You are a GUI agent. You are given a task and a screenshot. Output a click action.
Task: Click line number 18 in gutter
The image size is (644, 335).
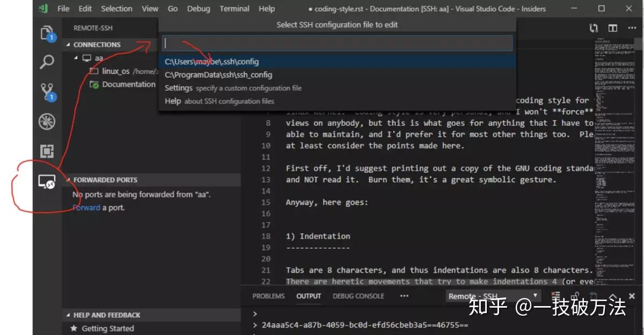266,236
